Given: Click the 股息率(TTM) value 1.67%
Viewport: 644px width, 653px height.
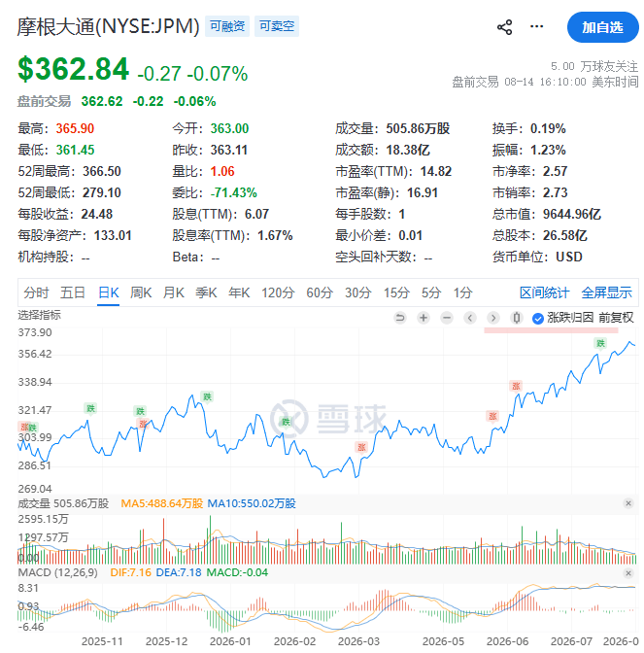Looking at the screenshot, I should pyautogui.click(x=275, y=236).
